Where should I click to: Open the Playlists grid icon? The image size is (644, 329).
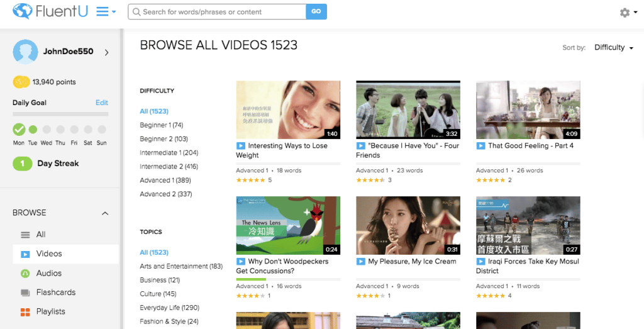[25, 312]
